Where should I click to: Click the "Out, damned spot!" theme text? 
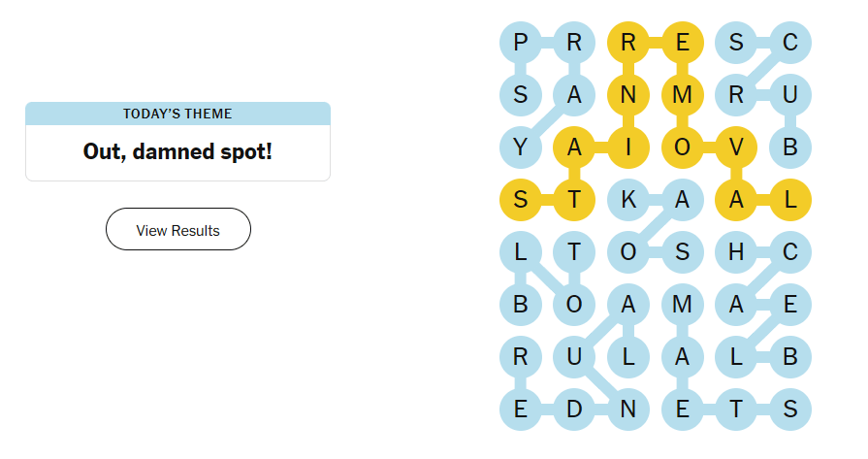(x=177, y=152)
